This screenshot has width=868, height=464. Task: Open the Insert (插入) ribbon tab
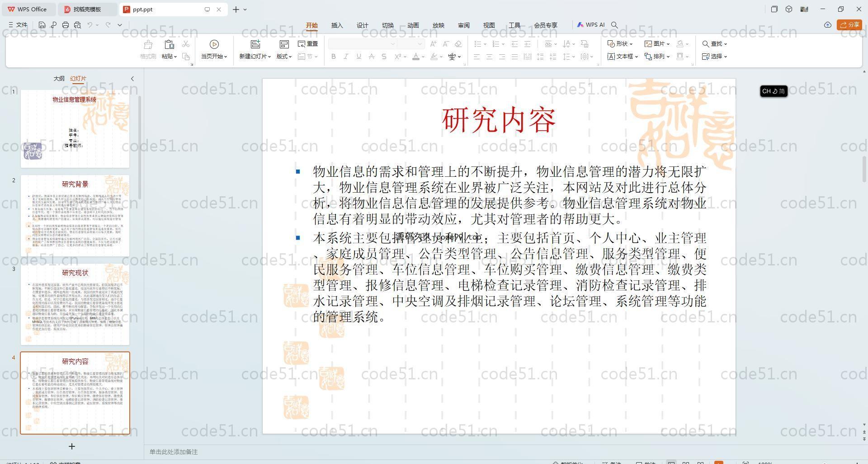pos(337,25)
